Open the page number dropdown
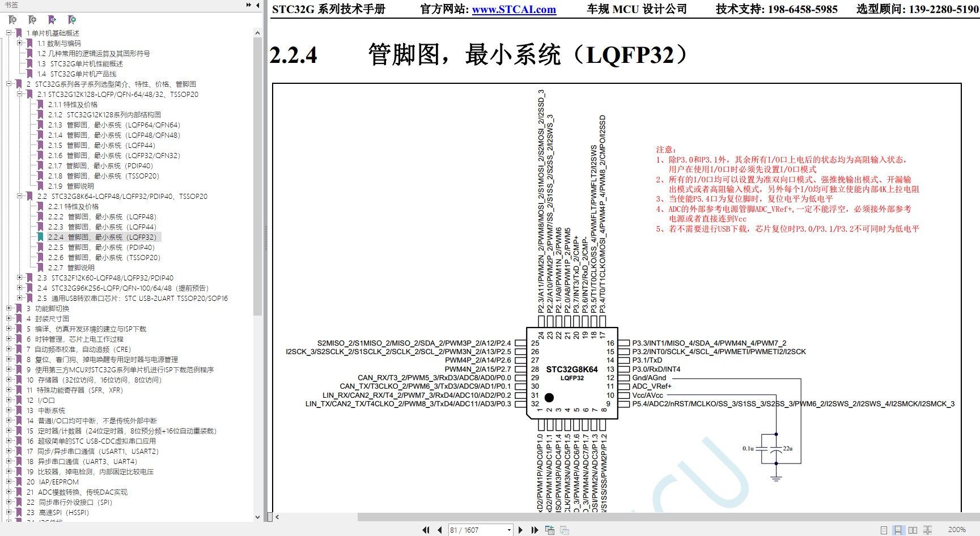 click(509, 530)
